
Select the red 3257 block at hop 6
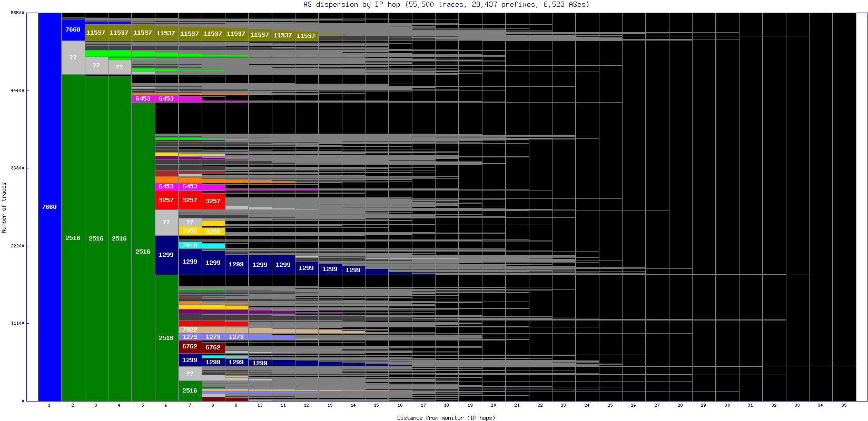pos(166,200)
